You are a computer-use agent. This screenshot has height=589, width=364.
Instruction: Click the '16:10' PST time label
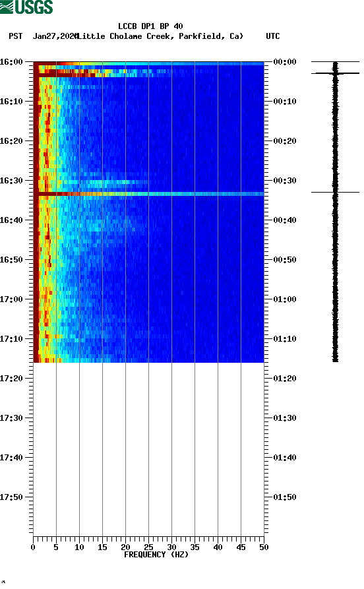(x=11, y=102)
